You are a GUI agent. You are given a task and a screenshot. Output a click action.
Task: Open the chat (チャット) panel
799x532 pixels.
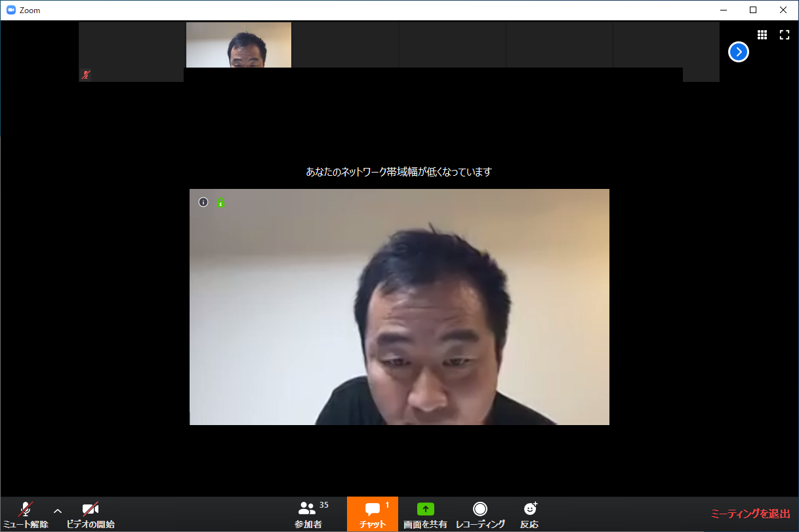pos(373,514)
